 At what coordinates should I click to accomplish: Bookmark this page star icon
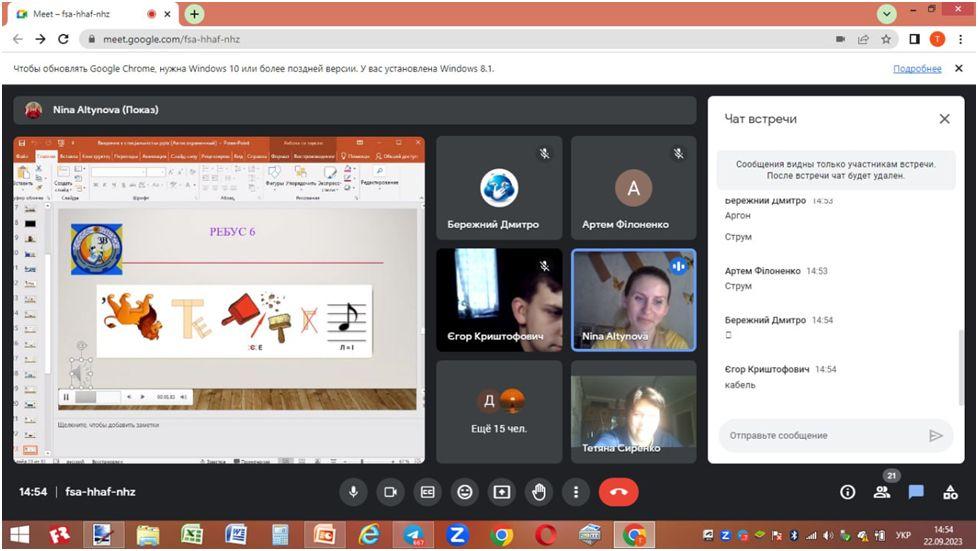886,39
